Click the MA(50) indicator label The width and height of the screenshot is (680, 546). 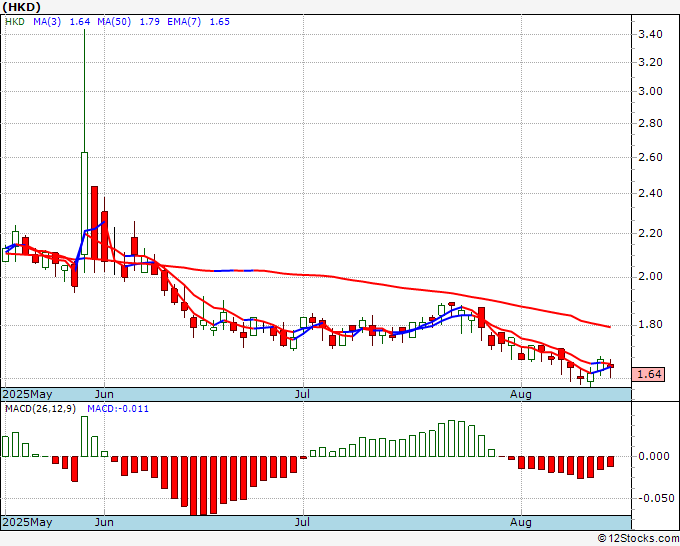114,22
